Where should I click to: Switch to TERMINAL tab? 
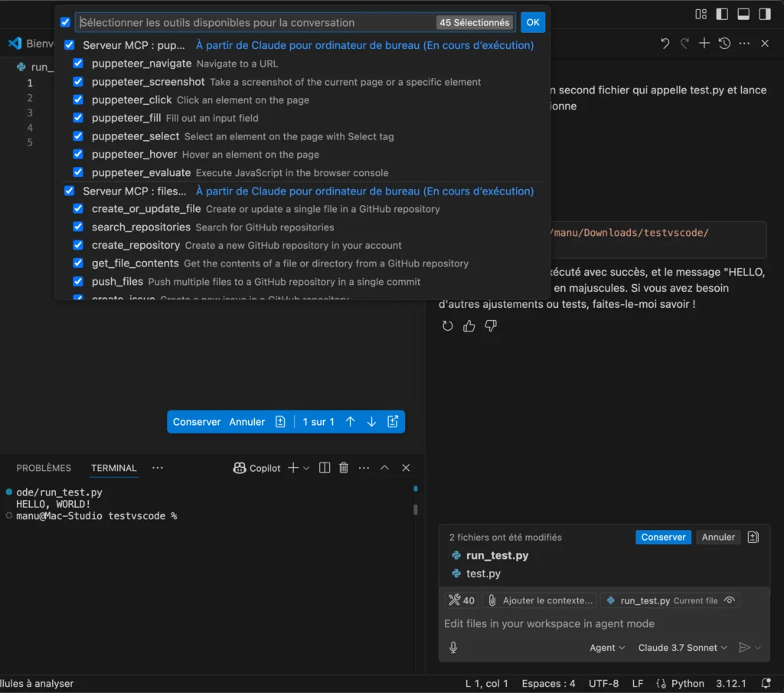coord(113,468)
